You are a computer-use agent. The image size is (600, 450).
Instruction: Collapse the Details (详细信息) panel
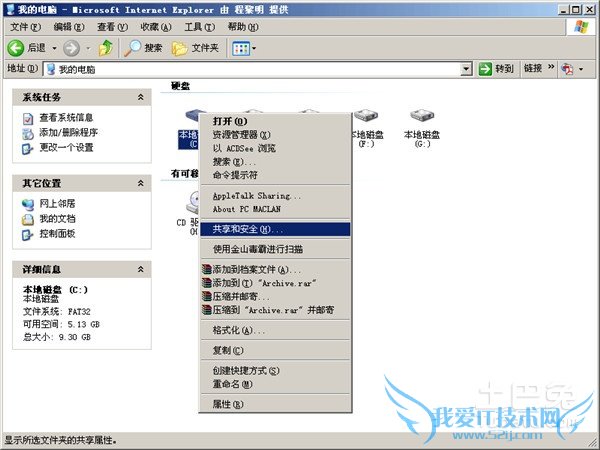[141, 269]
